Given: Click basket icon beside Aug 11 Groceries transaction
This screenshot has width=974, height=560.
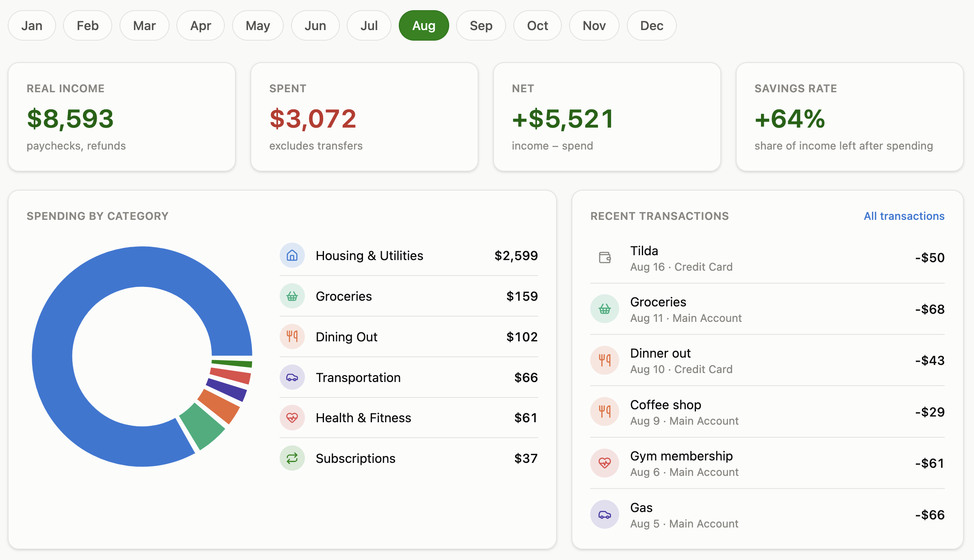Looking at the screenshot, I should (605, 309).
